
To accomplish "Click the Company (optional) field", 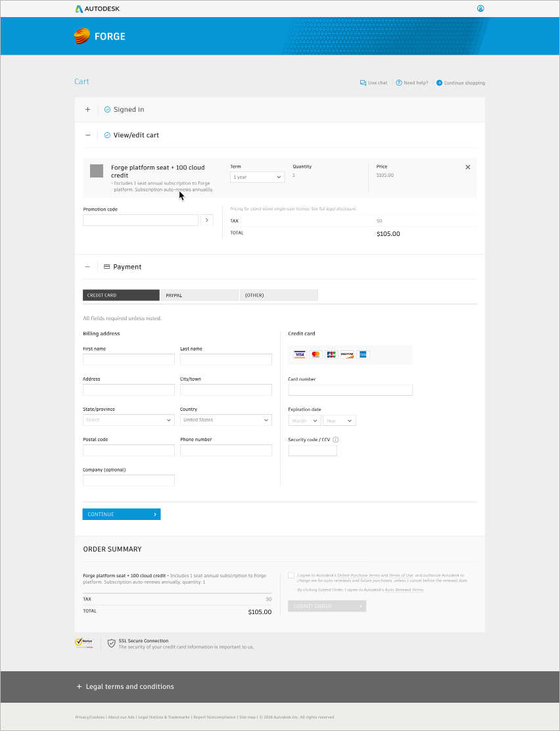I will (x=129, y=481).
